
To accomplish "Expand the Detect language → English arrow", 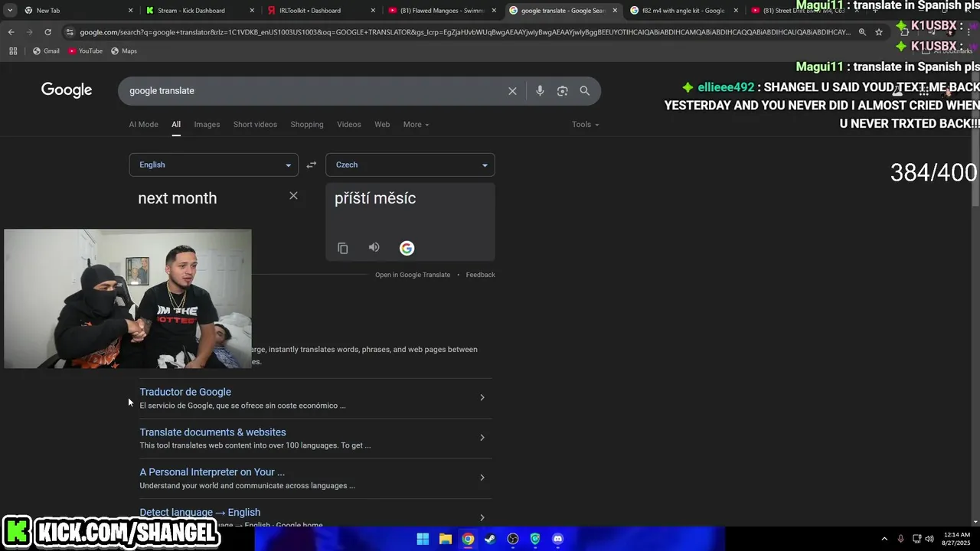I will coord(482,517).
